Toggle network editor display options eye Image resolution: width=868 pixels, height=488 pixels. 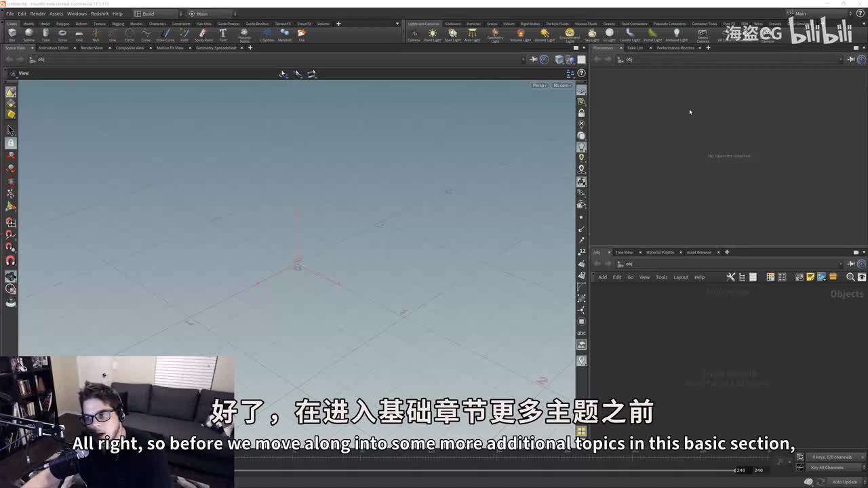[x=862, y=277]
